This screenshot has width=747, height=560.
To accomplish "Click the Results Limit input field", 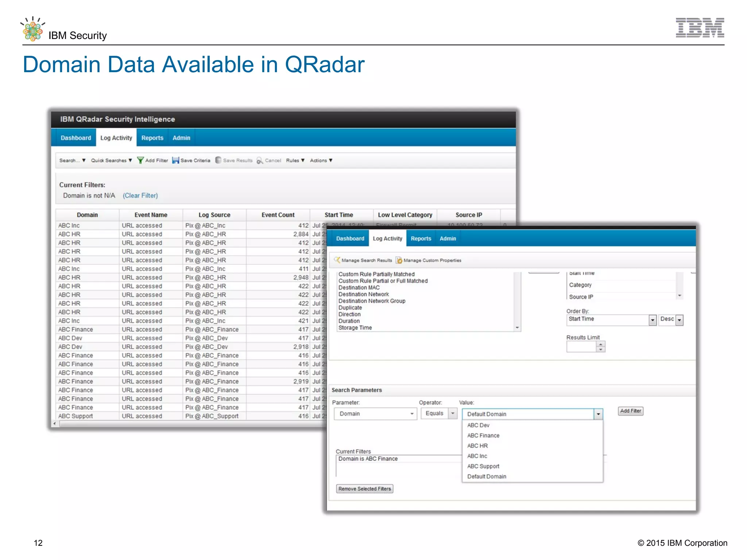I will point(581,347).
